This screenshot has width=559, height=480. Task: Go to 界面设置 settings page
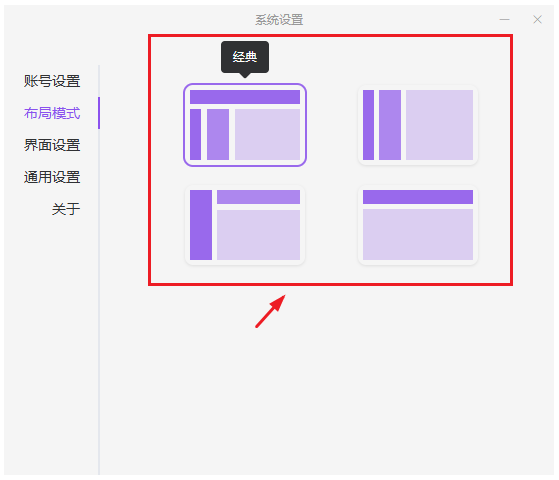click(52, 145)
